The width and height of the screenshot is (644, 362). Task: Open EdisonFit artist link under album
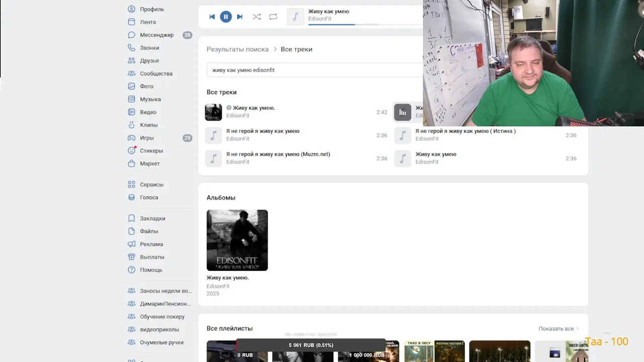click(x=218, y=286)
